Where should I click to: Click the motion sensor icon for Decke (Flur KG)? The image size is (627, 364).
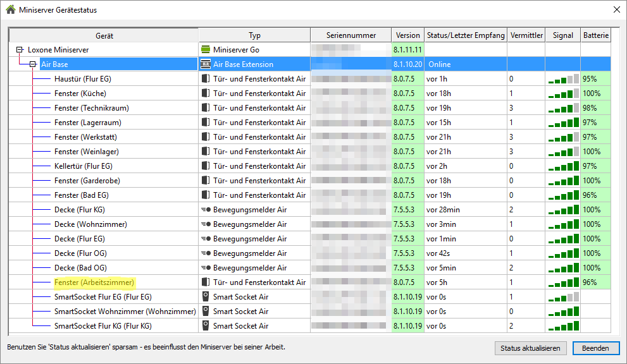coord(206,209)
